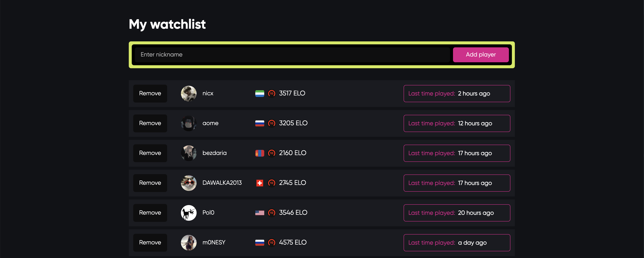644x258 pixels.
Task: Remove m0NESY from the watchlist
Action: [x=150, y=243]
